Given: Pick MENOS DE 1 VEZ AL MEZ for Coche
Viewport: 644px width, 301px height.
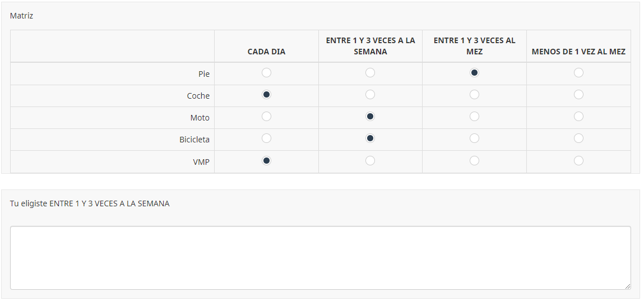Looking at the screenshot, I should click(578, 95).
